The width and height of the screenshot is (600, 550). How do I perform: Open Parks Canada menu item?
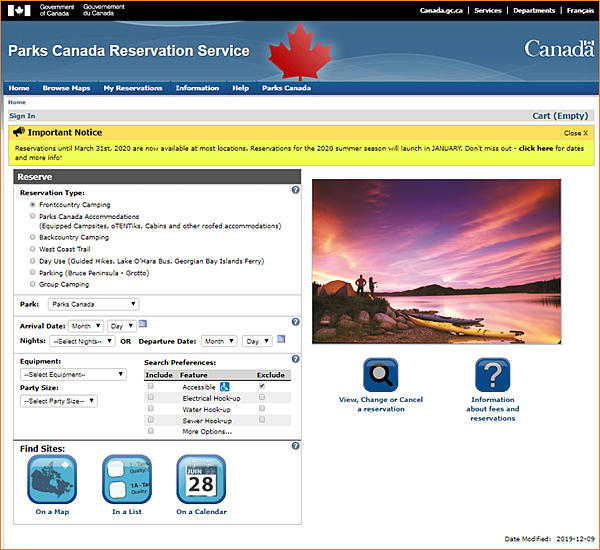(x=287, y=88)
